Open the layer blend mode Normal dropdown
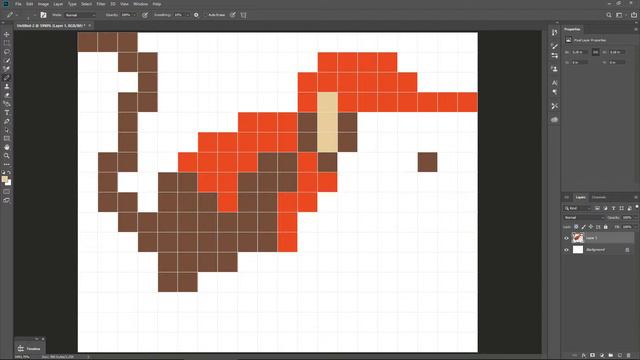The image size is (640, 360). (x=584, y=218)
